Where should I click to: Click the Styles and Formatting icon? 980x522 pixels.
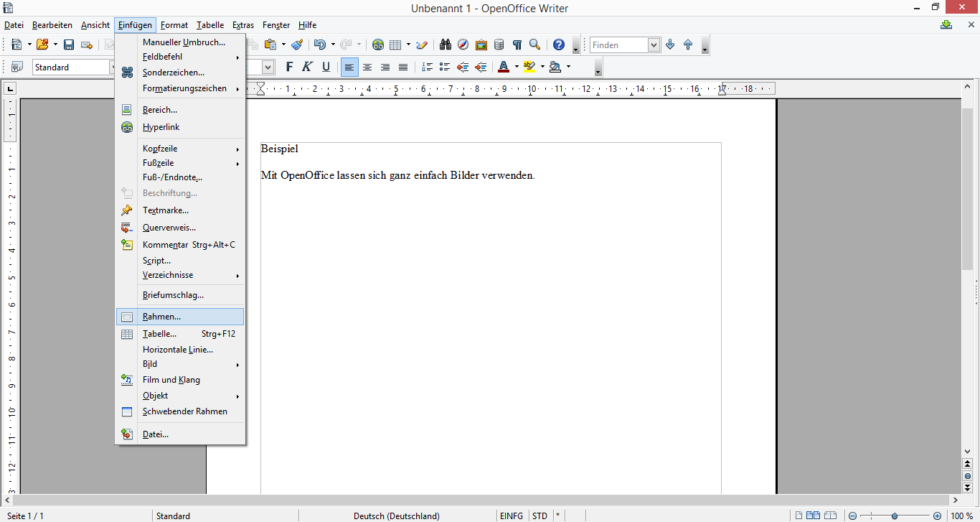[17, 67]
